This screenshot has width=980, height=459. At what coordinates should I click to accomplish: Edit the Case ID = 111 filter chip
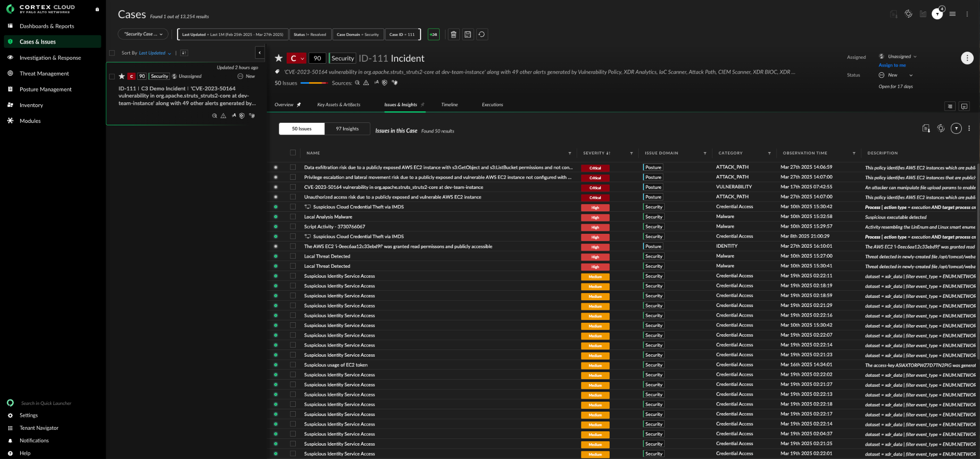[x=402, y=34]
